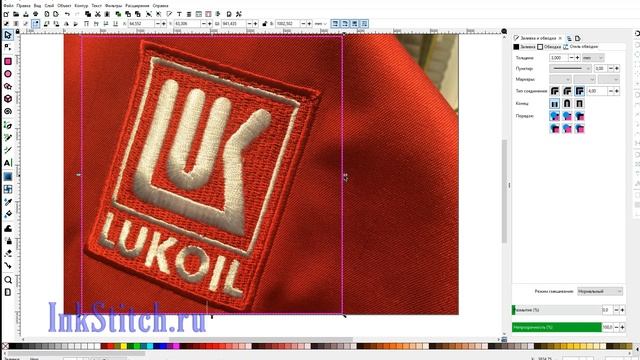Click the green opacity slider
This screenshot has height=360, width=640.
(556, 327)
